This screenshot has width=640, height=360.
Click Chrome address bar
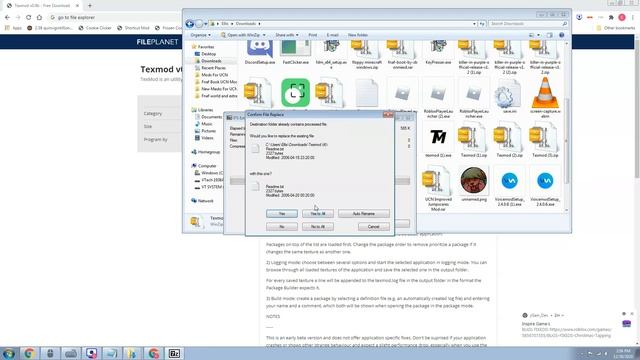tap(114, 18)
